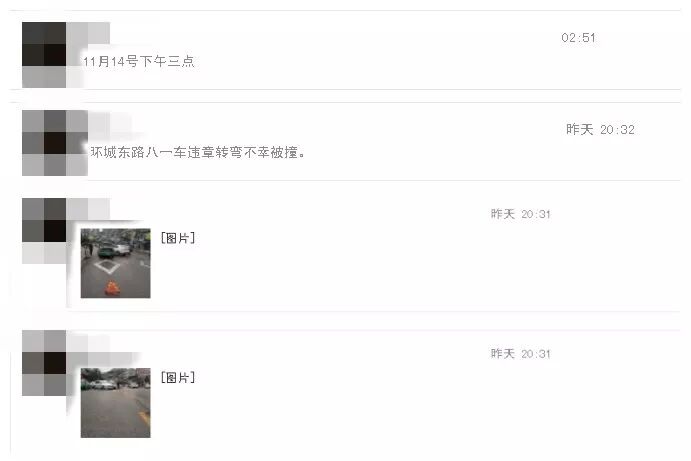Open the avatar beside the last image message
This screenshot has width=691, height=461.
pos(44,362)
